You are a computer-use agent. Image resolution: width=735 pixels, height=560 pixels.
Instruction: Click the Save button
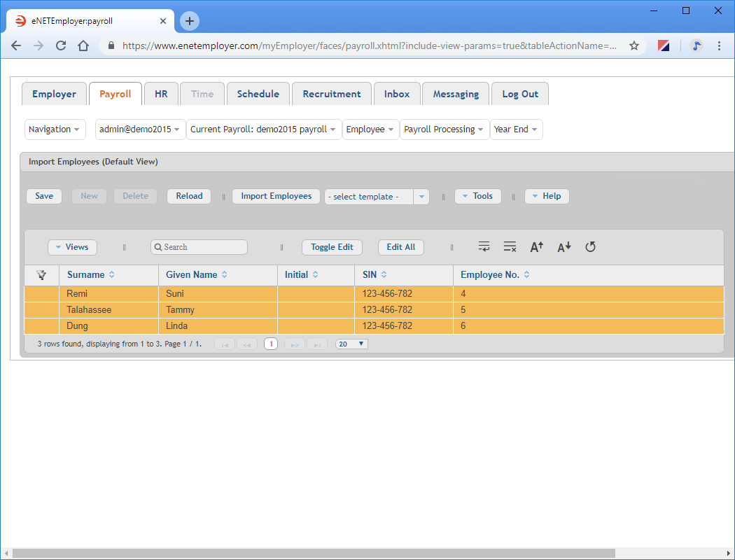pyautogui.click(x=44, y=196)
